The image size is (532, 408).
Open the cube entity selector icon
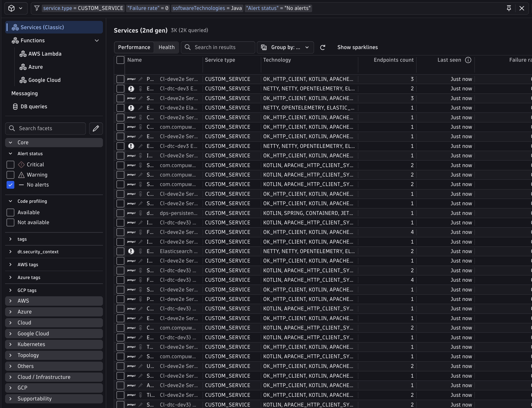(11, 8)
